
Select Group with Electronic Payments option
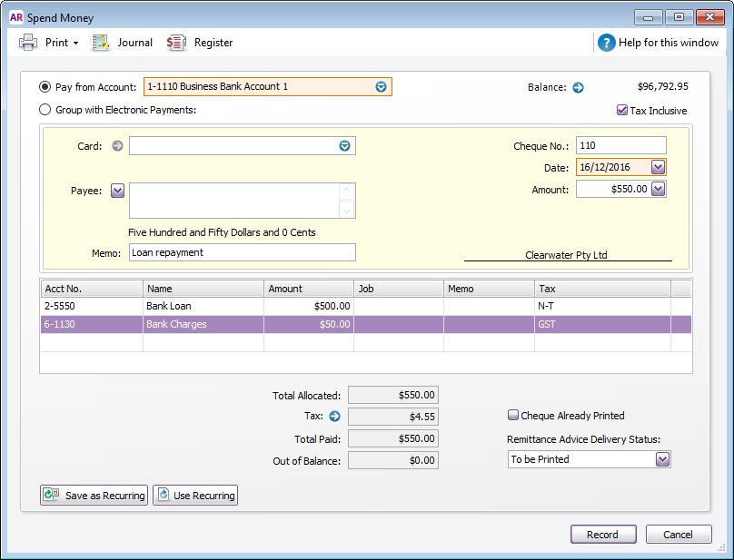point(45,110)
